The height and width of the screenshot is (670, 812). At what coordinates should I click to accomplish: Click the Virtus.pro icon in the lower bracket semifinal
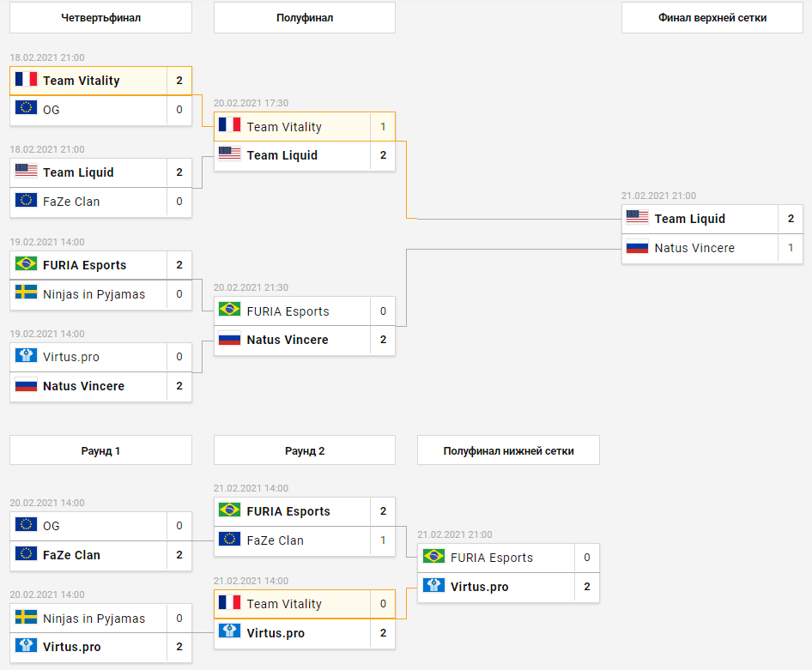(433, 585)
